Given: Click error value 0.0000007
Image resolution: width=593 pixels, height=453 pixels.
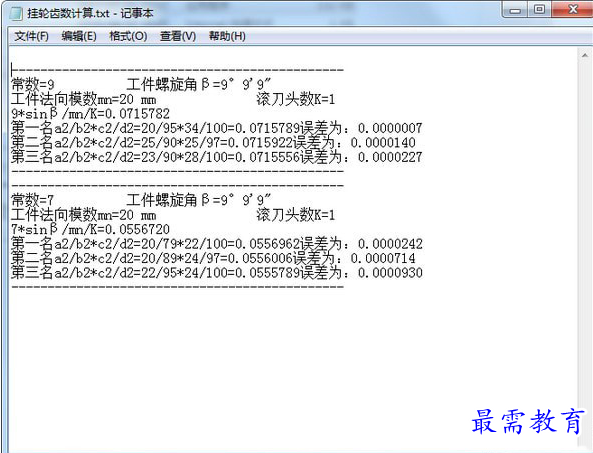Looking at the screenshot, I should 390,128.
